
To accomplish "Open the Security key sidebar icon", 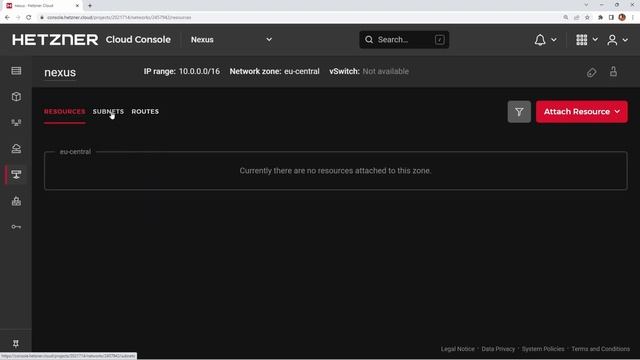I will 16,227.
